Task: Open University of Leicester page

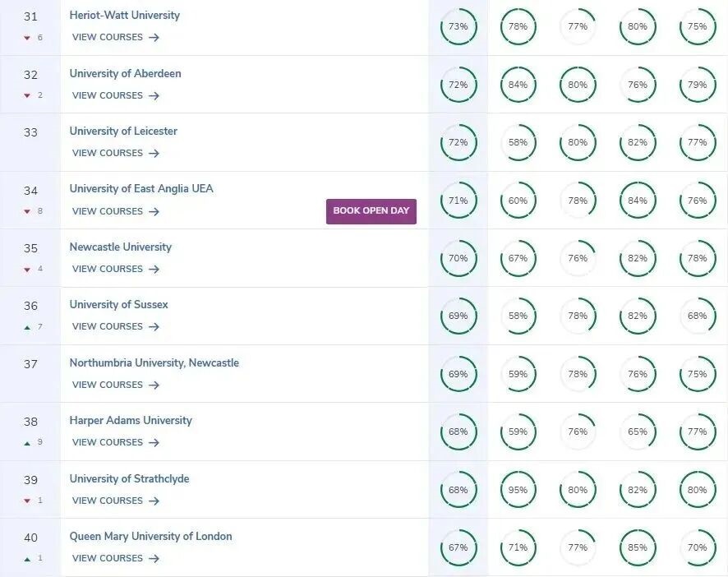Action: (123, 131)
